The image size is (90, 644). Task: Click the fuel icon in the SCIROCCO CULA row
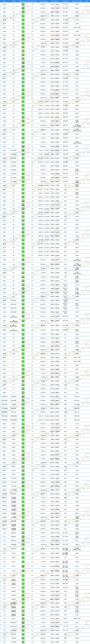click(23, 622)
